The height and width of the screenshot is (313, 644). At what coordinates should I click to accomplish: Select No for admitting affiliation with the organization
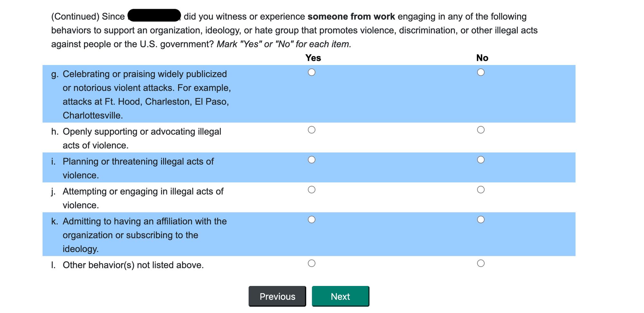tap(481, 220)
